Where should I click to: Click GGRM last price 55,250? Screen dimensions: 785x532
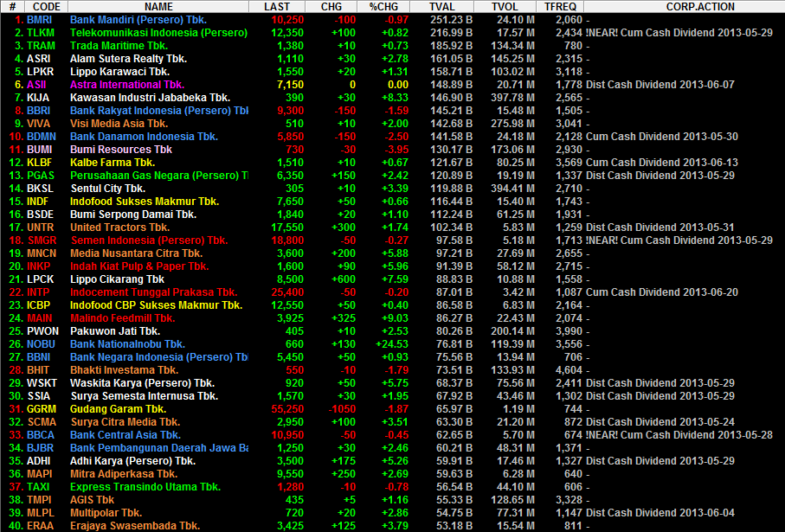pos(287,410)
